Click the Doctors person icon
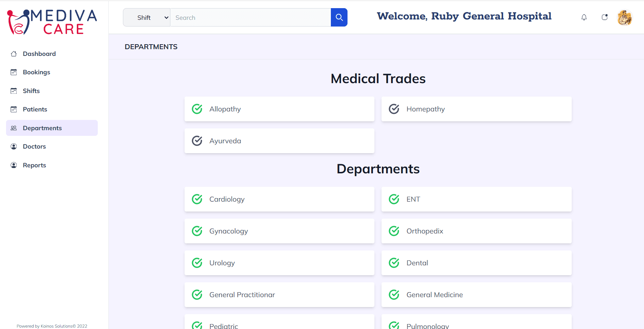The image size is (644, 329). point(14,146)
